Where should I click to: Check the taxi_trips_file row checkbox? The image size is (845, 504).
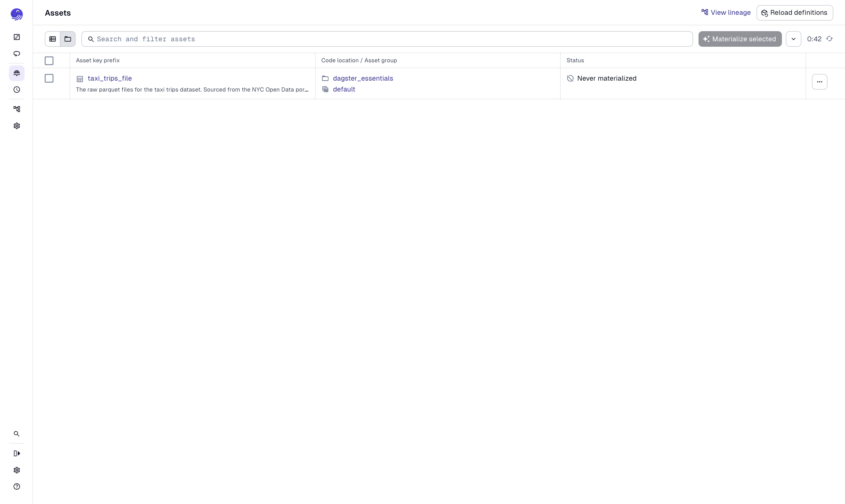[x=49, y=78]
